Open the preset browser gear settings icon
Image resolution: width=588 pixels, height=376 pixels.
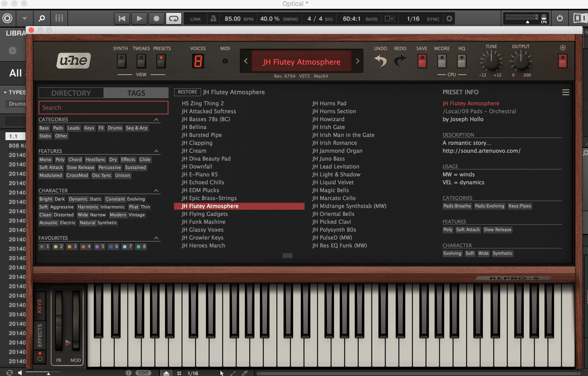click(x=563, y=48)
